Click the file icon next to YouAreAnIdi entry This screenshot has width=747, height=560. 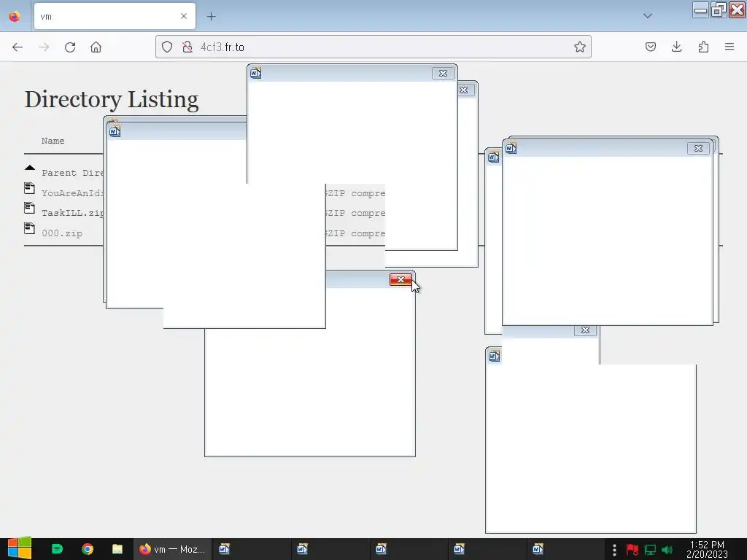point(29,188)
